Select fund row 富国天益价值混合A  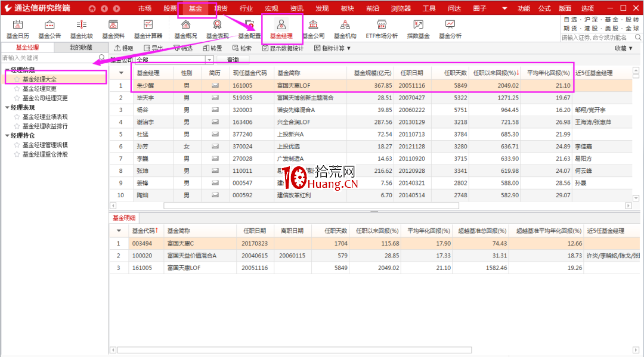(374, 256)
